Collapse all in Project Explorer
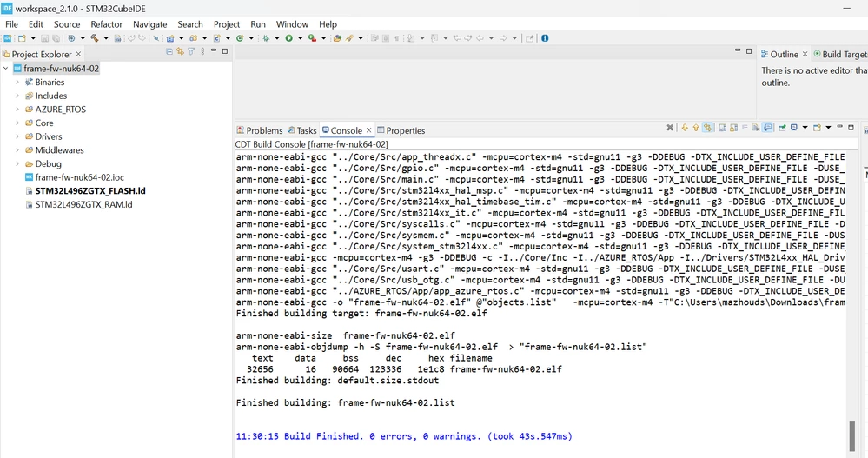The height and width of the screenshot is (458, 868). pyautogui.click(x=169, y=51)
